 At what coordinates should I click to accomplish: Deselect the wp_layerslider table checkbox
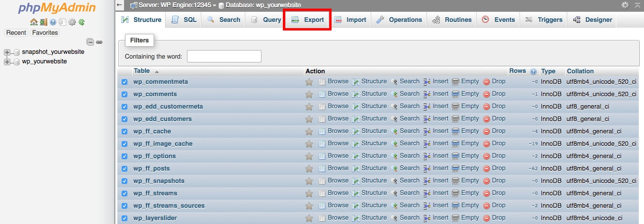[x=125, y=218]
